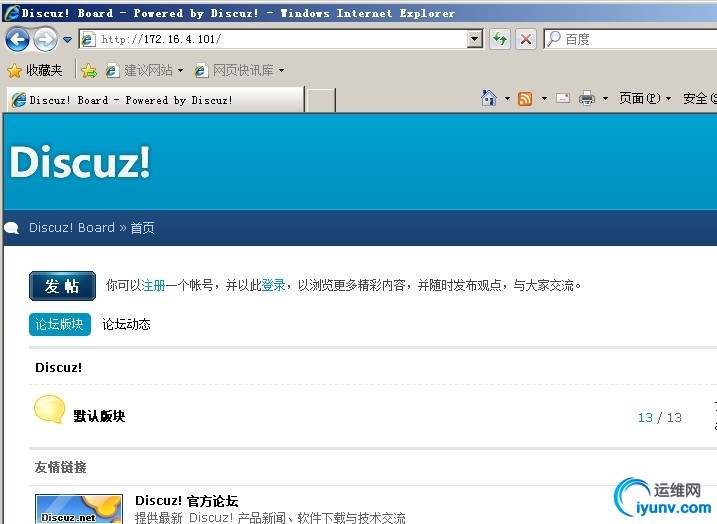The image size is (717, 524).
Task: Click the page icon in address bar
Action: pyautogui.click(x=88, y=39)
